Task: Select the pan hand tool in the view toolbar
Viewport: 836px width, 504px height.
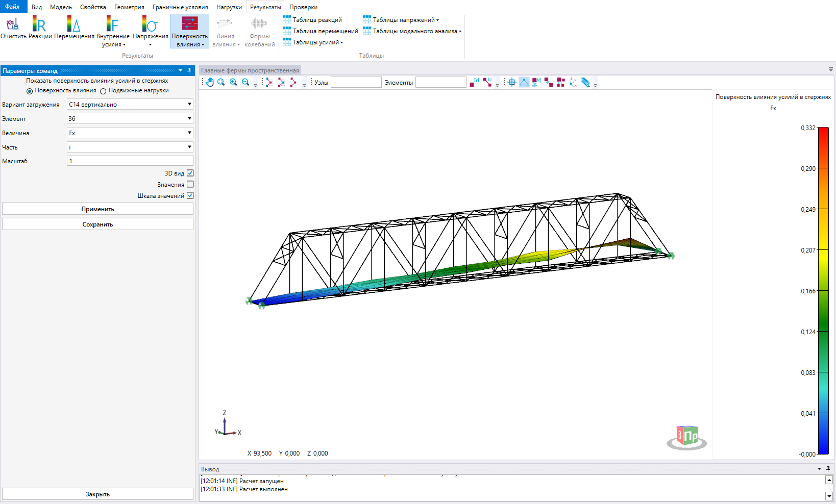Action: [210, 82]
